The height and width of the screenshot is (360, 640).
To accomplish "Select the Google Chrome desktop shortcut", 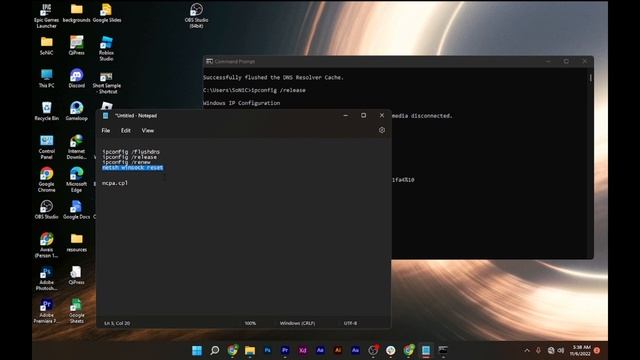I will coord(46,179).
